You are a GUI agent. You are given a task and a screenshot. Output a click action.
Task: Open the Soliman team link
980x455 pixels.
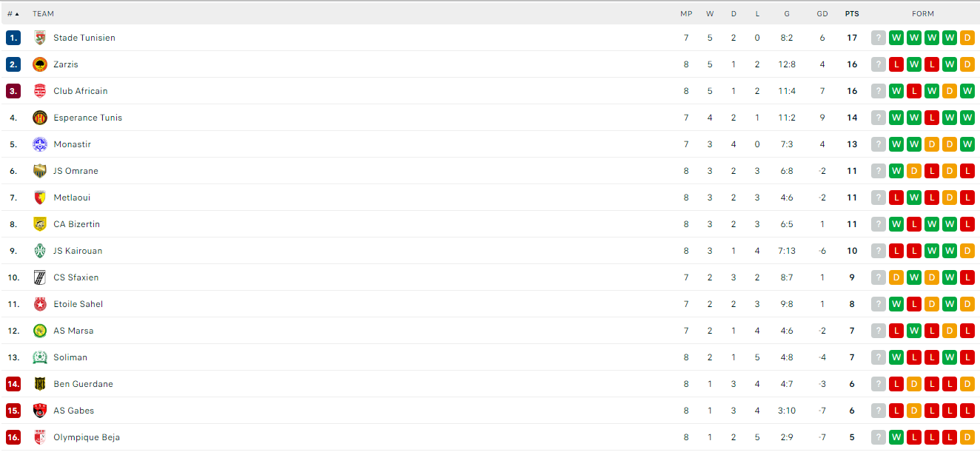pyautogui.click(x=70, y=357)
